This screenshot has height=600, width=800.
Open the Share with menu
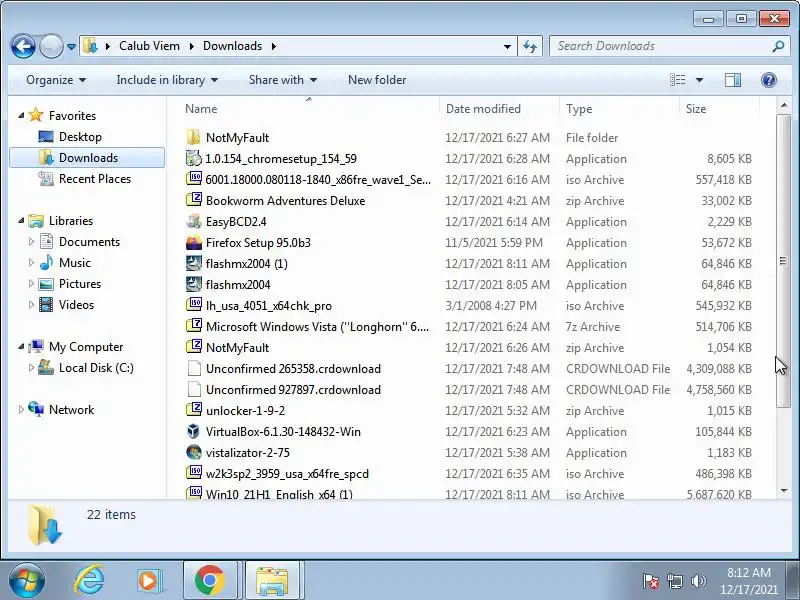click(283, 80)
